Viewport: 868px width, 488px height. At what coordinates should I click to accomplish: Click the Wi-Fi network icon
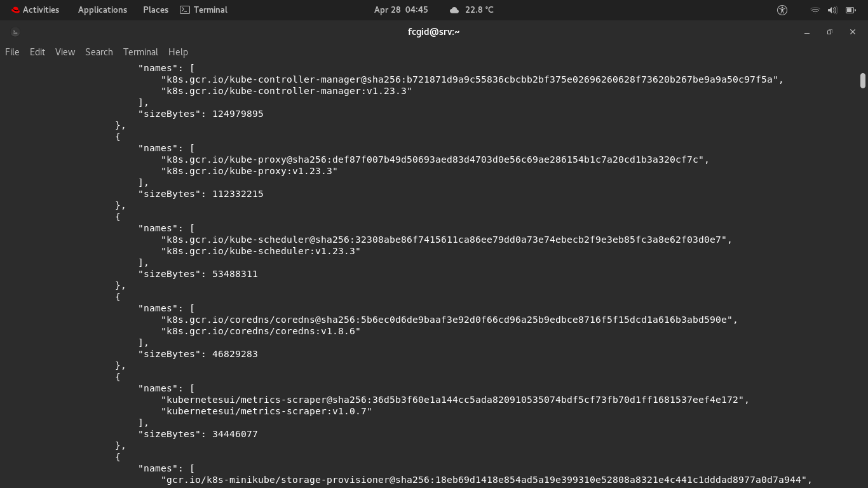coord(815,10)
